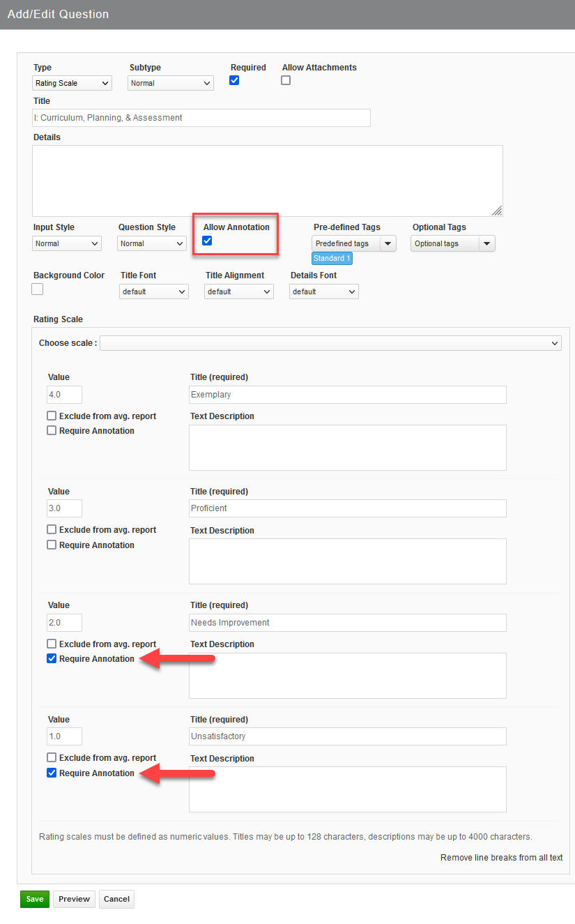Open the Optional tags dropdown arrow

(486, 243)
